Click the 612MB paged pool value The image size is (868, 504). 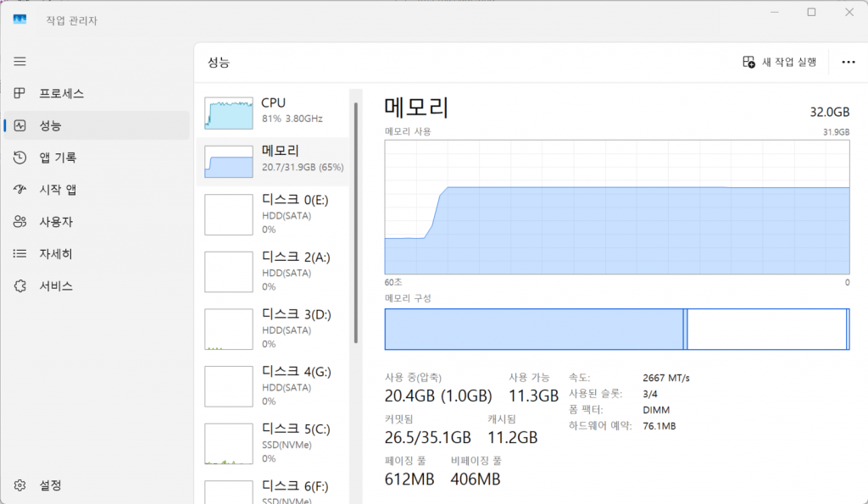(409, 479)
